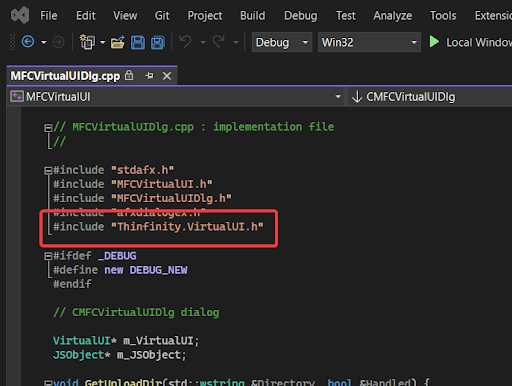
Task: Click the "MFCVirtualUIDlg.h" include text
Action: 171,198
